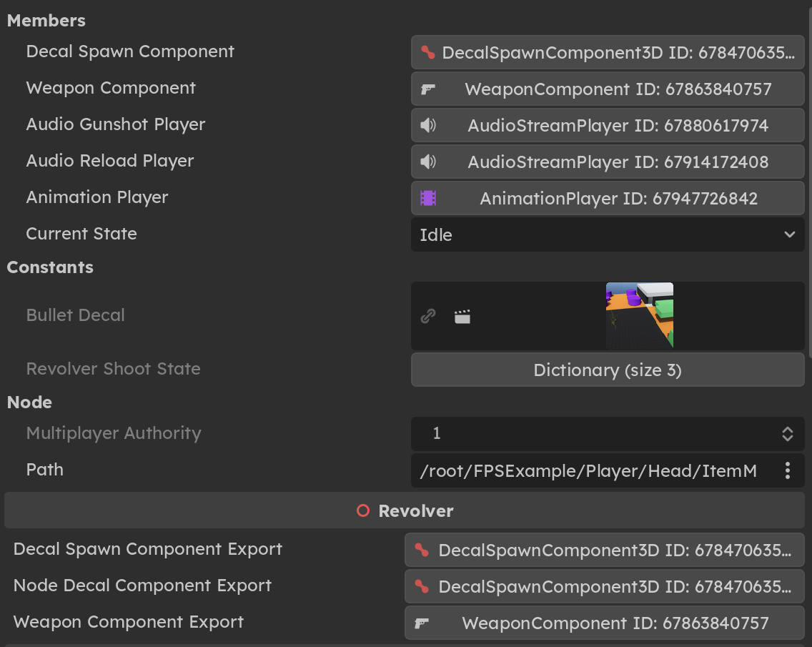Click the chain link icon in Bullet Decal
Screen dimensions: 812x647
[x=428, y=316]
